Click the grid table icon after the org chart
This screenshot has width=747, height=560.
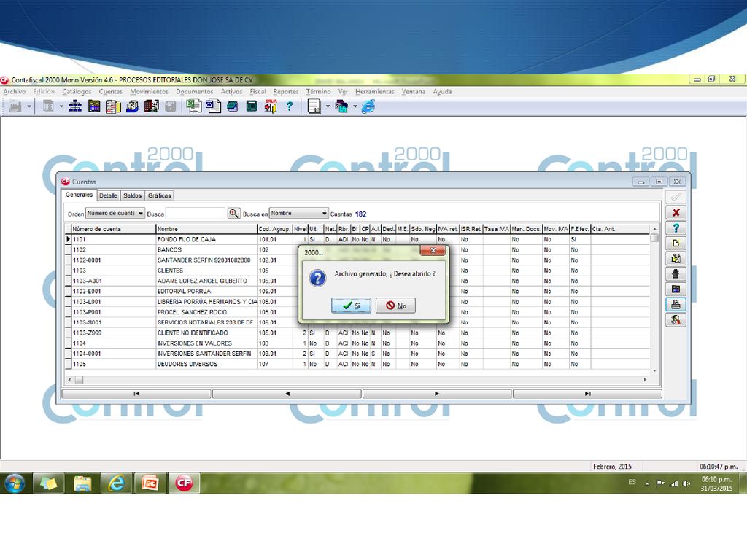click(94, 106)
